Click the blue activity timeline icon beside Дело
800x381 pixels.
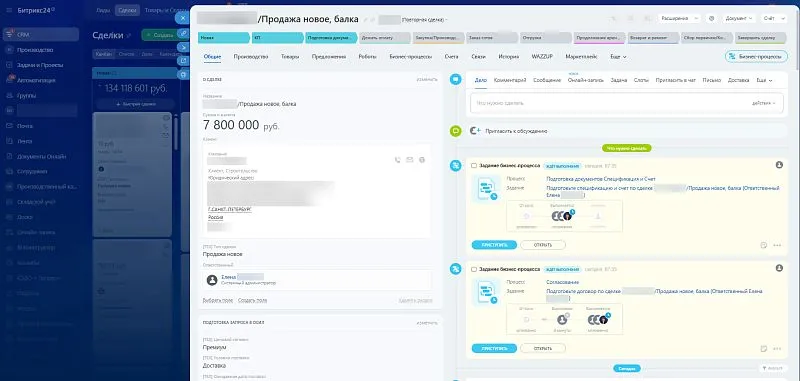(x=455, y=80)
